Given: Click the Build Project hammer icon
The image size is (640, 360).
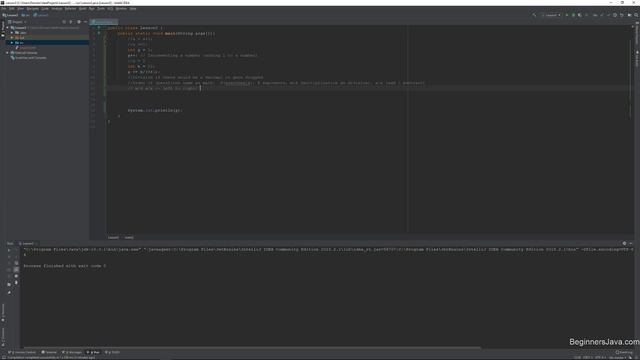Looking at the screenshot, I should coord(534,15).
